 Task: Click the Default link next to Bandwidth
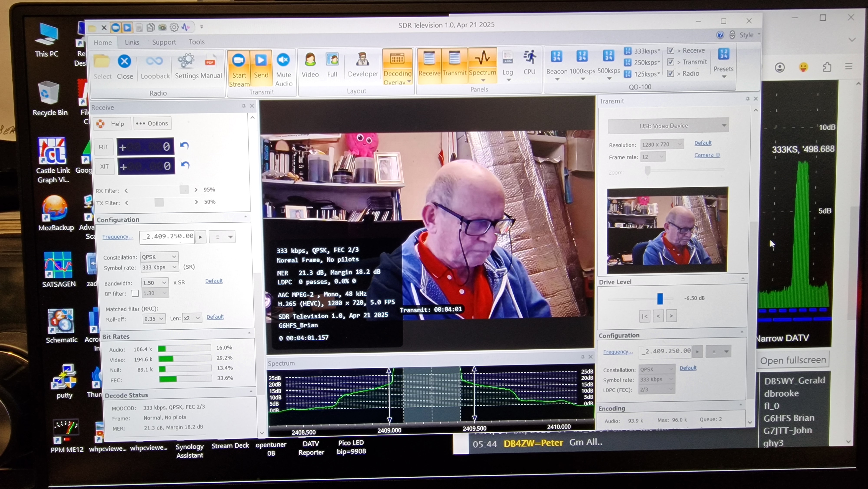[214, 281]
